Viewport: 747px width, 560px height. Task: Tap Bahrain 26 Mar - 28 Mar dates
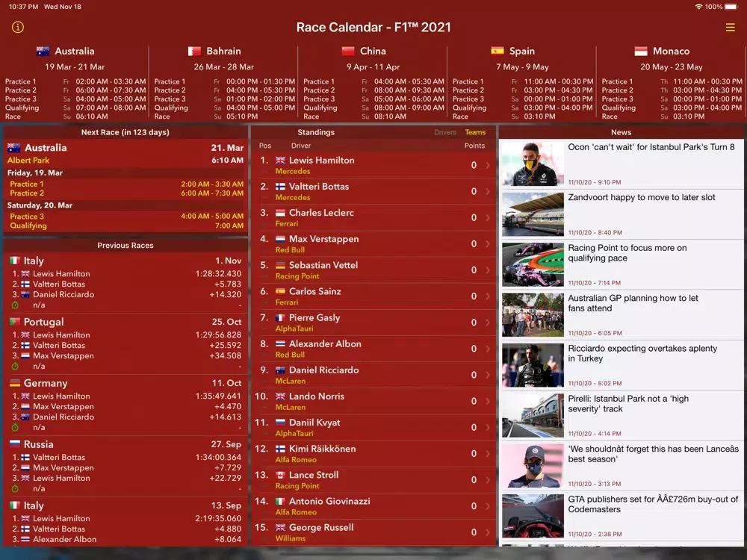pyautogui.click(x=223, y=67)
